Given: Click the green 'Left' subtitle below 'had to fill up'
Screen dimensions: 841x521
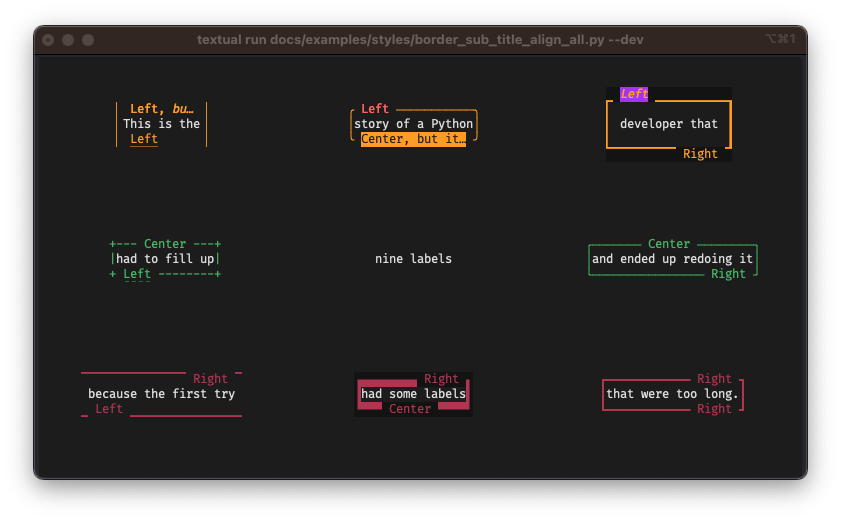Looking at the screenshot, I should [x=137, y=274].
